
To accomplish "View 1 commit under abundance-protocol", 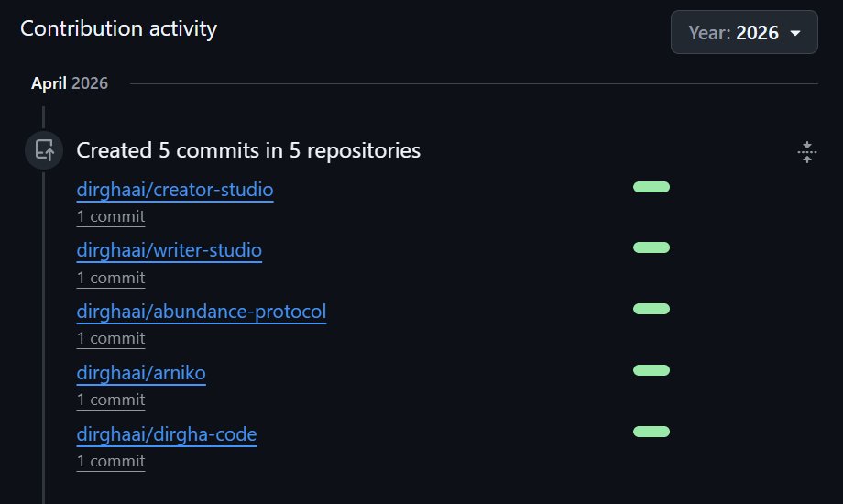I will point(111,339).
